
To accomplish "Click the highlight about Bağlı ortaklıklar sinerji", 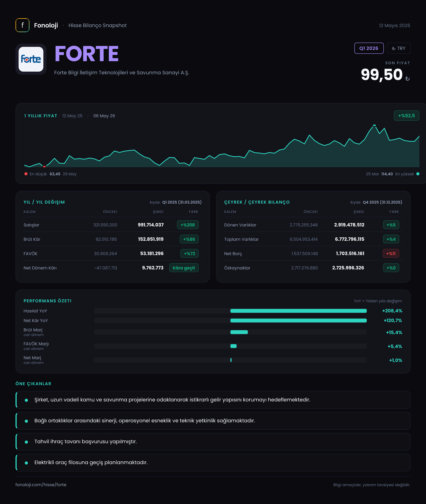I will [x=213, y=421].
